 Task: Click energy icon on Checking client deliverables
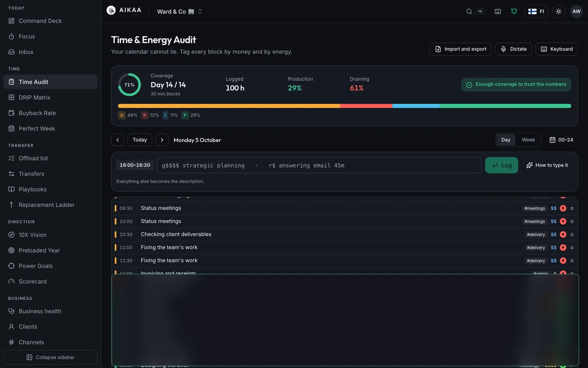tap(563, 234)
